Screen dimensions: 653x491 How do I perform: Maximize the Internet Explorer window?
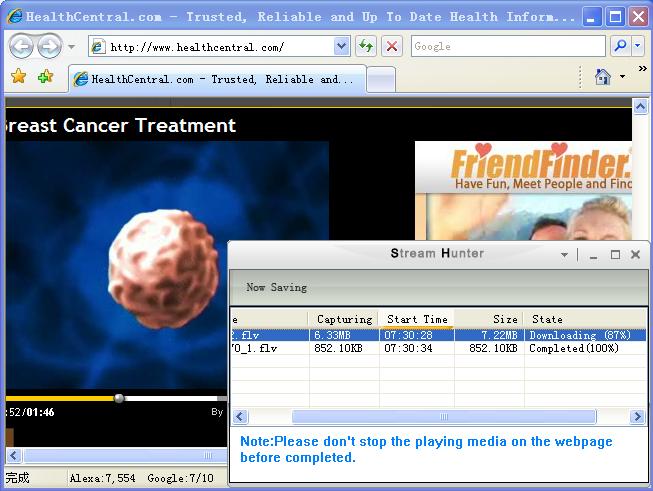point(615,17)
